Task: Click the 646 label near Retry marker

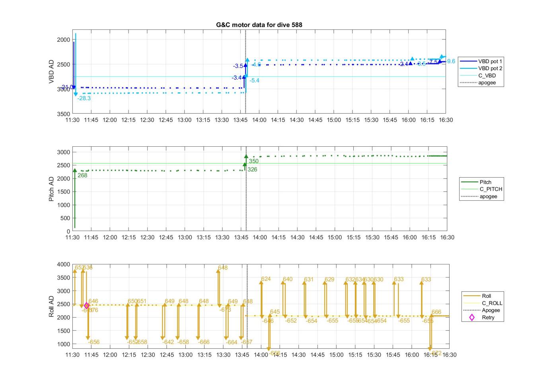Action: pyautogui.click(x=93, y=301)
